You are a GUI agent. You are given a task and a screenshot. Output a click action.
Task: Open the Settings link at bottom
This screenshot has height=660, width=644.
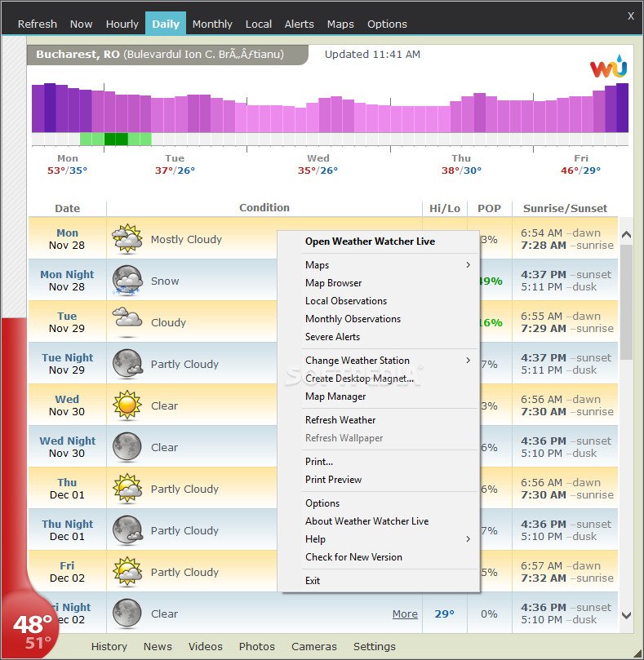click(375, 646)
